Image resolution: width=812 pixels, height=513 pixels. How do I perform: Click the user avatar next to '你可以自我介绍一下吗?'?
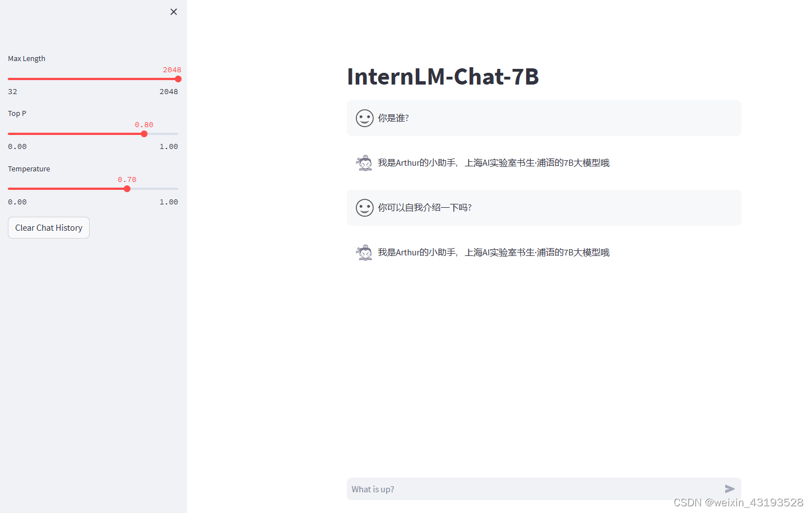(x=365, y=208)
